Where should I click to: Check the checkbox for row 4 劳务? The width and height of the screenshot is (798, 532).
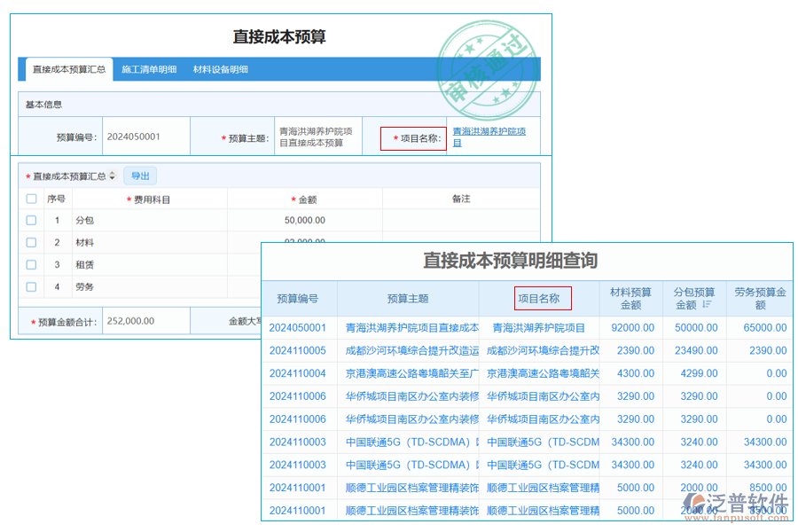[x=30, y=286]
